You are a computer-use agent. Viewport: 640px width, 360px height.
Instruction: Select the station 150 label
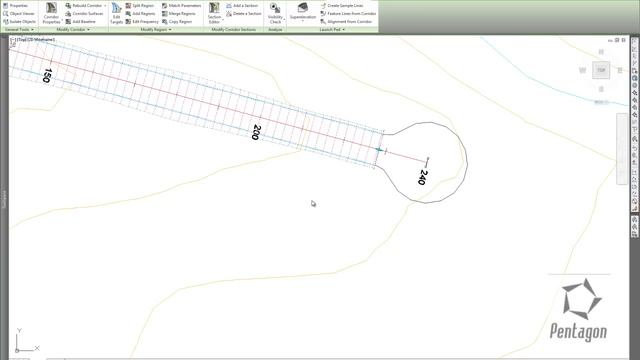coord(47,76)
